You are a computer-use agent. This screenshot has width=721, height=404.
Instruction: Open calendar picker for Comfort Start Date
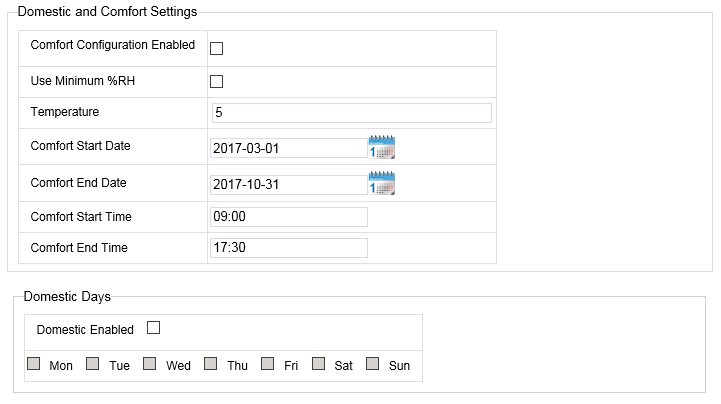point(382,147)
